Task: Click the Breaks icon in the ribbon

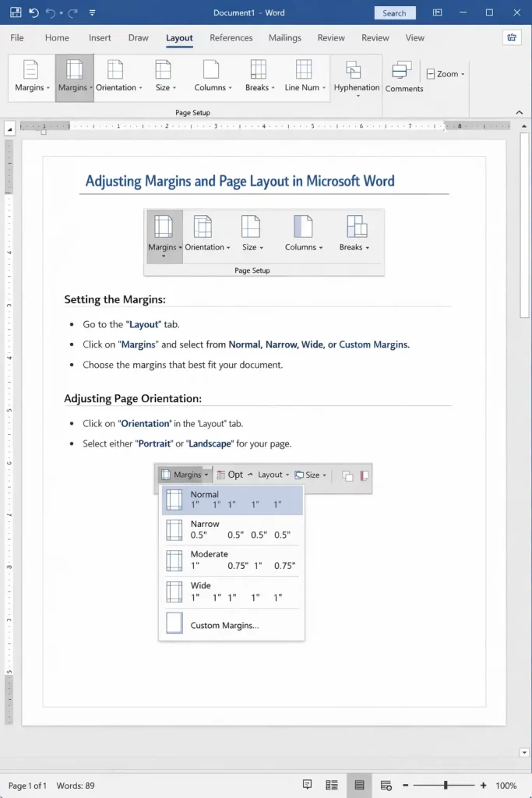Action: pos(259,69)
